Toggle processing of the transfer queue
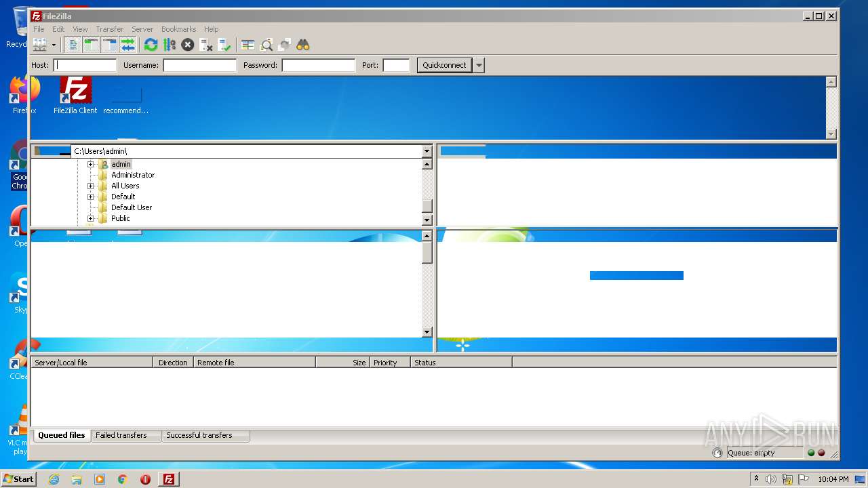This screenshot has width=868, height=488. (170, 45)
